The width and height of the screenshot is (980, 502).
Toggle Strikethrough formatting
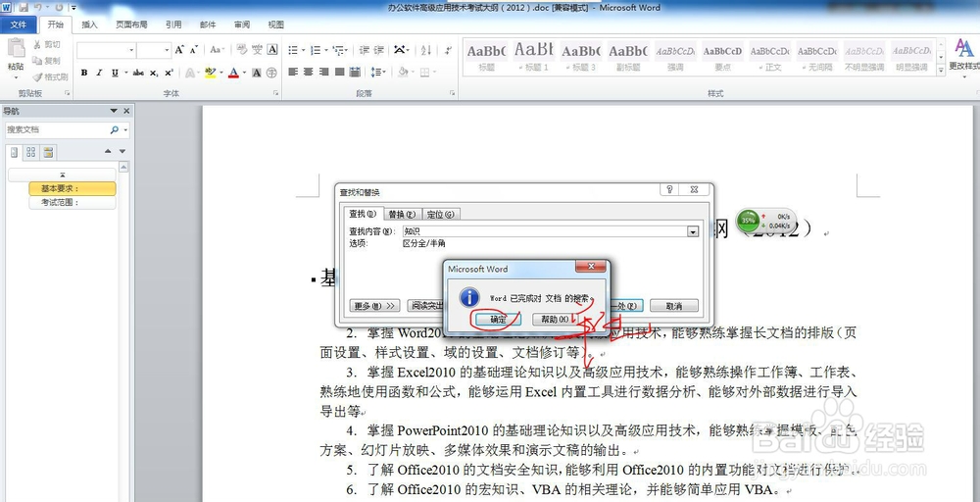click(x=138, y=73)
